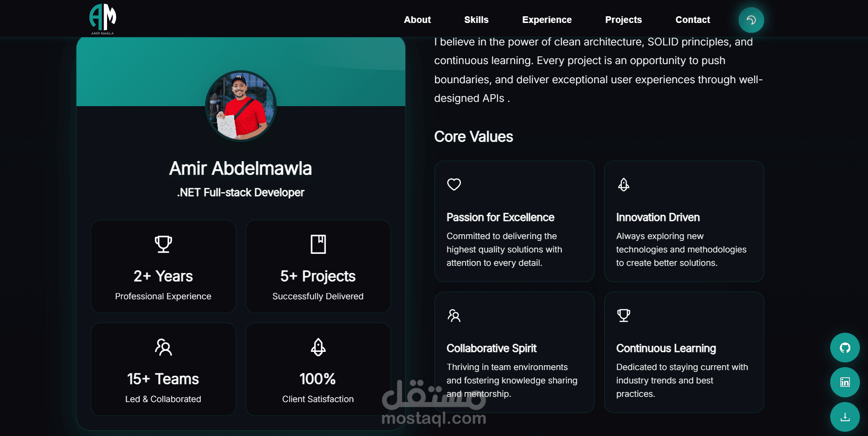
Task: Click the rocket icon above 100% satisfaction
Action: 318,347
